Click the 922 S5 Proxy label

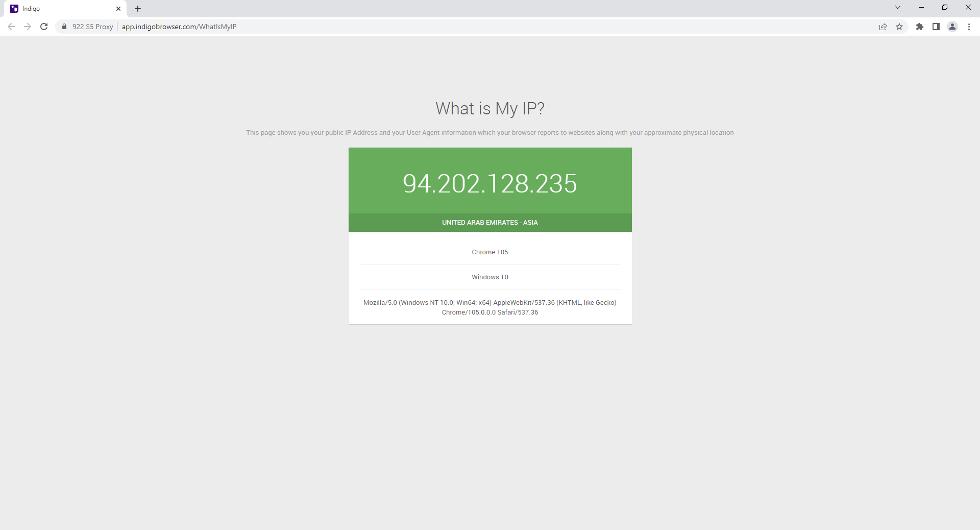point(92,27)
